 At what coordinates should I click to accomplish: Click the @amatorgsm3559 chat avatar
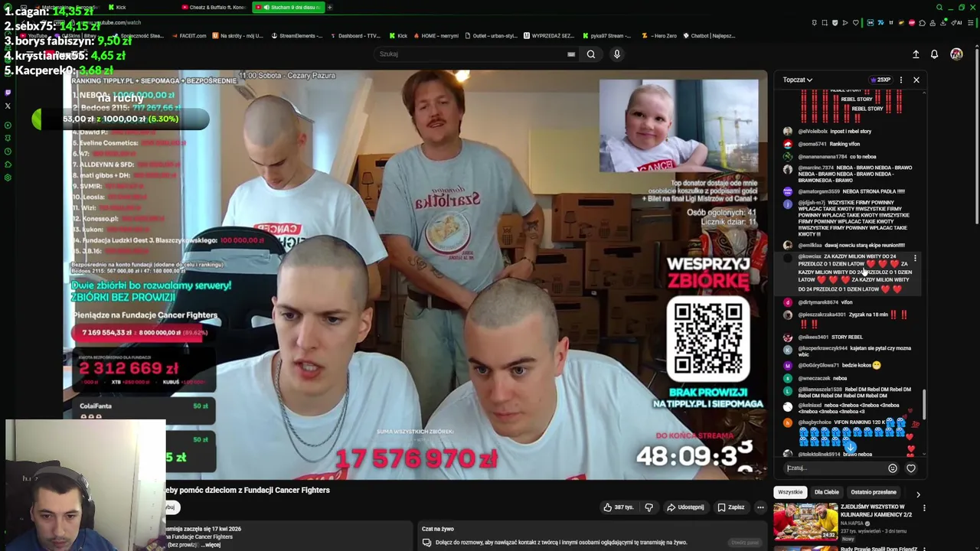[788, 191]
